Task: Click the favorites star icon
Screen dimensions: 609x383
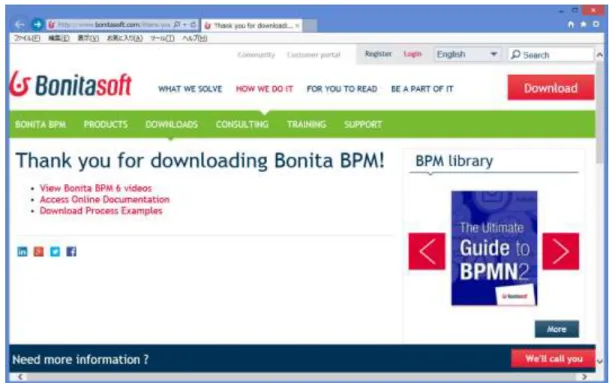Action: coord(583,24)
